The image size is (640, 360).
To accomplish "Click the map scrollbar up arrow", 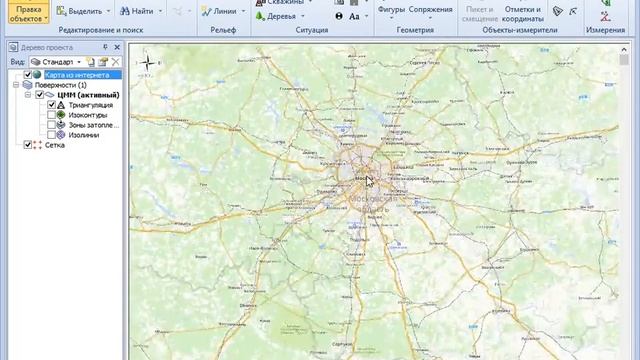I will (x=624, y=49).
